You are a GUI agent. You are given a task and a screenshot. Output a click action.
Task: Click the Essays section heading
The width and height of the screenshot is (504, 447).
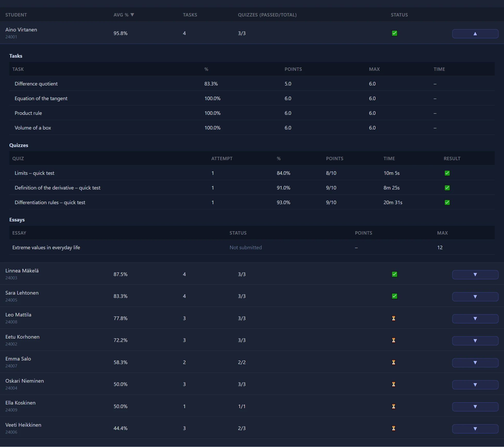(x=17, y=220)
